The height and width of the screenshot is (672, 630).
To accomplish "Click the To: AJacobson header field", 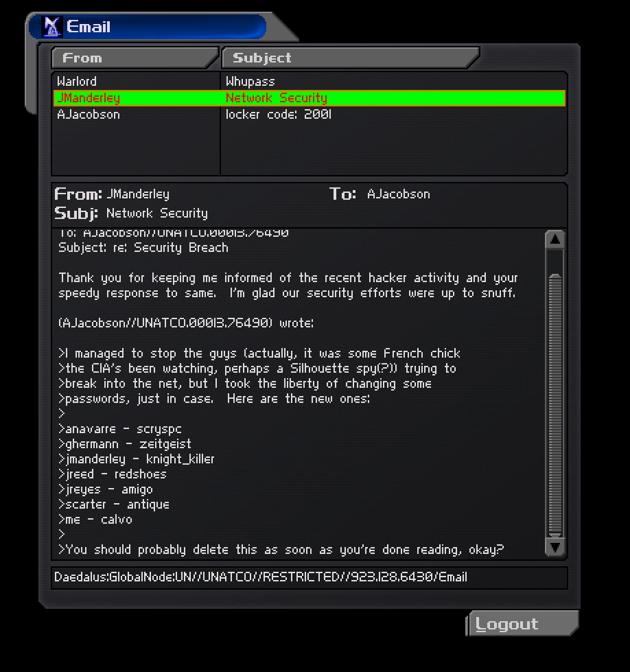I will pos(380,194).
